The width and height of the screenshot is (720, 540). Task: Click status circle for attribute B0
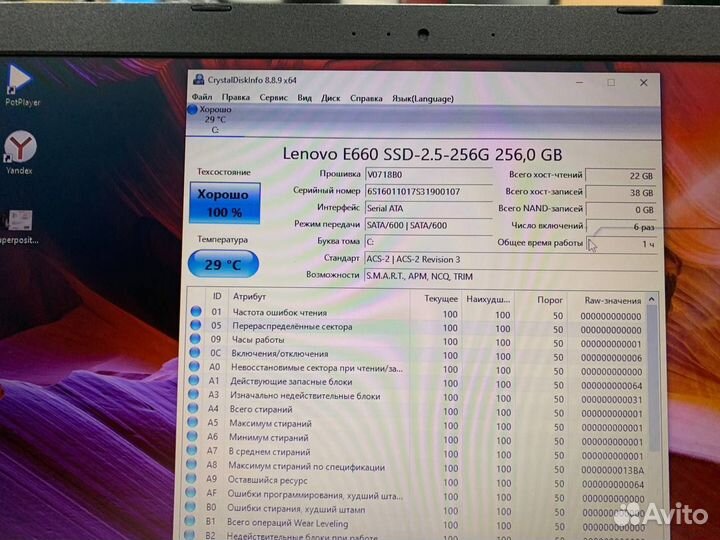coord(190,506)
